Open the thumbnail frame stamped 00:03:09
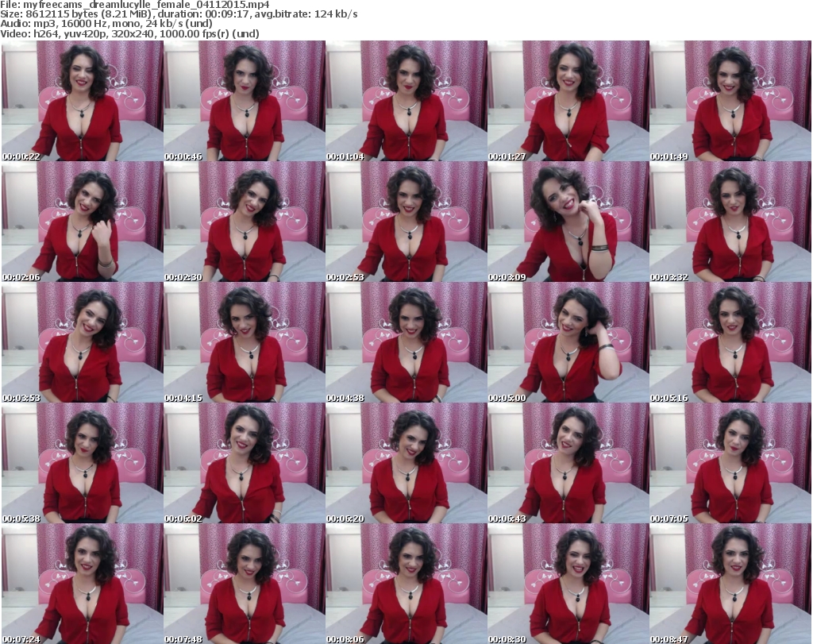The height and width of the screenshot is (644, 813). tap(568, 222)
